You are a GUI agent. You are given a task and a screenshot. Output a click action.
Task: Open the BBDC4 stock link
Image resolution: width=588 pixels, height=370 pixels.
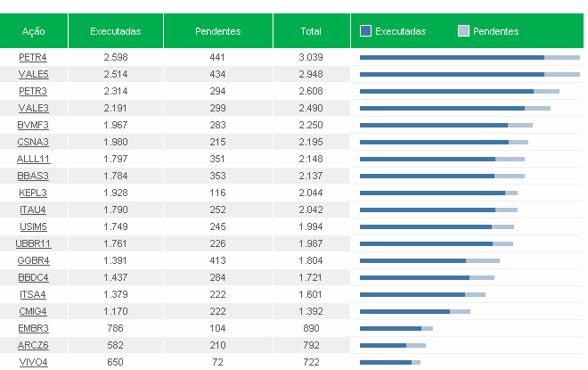pos(33,277)
